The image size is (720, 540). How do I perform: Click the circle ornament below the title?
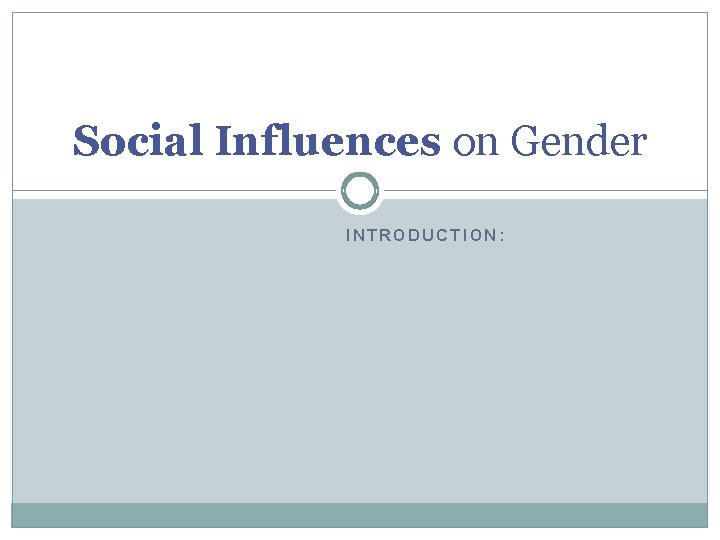tap(360, 191)
